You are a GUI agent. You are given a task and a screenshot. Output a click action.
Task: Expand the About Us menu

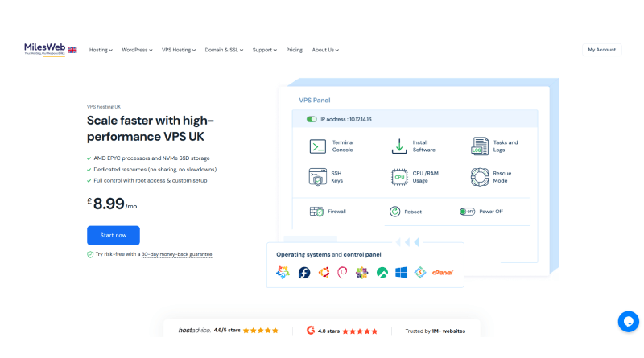[x=325, y=50]
